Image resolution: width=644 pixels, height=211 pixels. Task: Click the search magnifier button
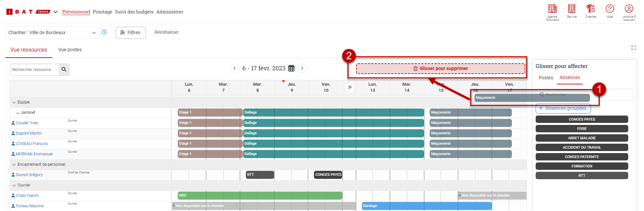tap(64, 70)
